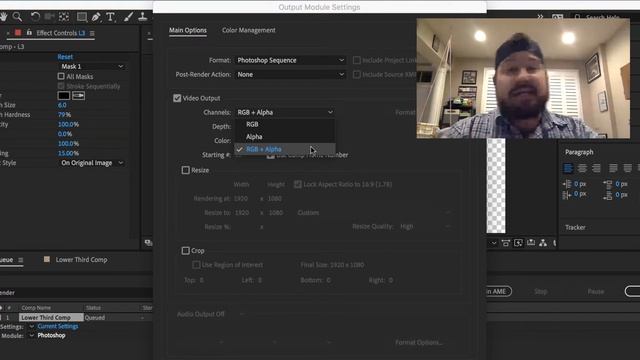Open Current Settings render settings link

[x=58, y=327]
